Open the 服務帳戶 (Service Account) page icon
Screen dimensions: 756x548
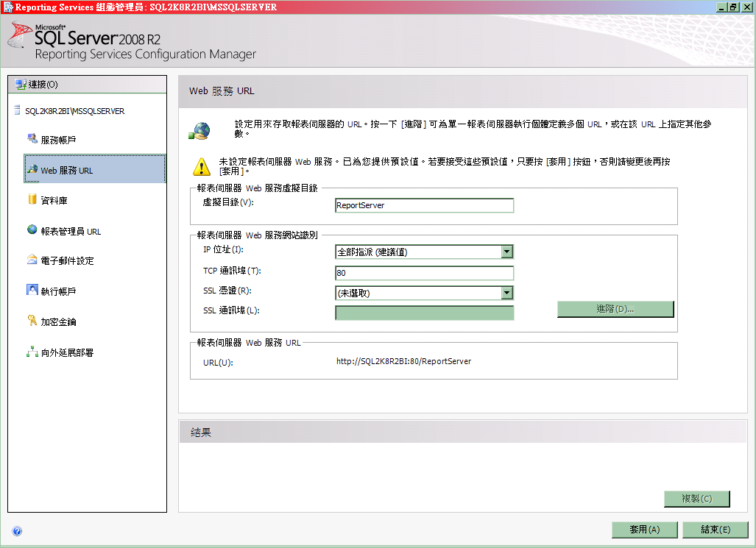pyautogui.click(x=32, y=138)
